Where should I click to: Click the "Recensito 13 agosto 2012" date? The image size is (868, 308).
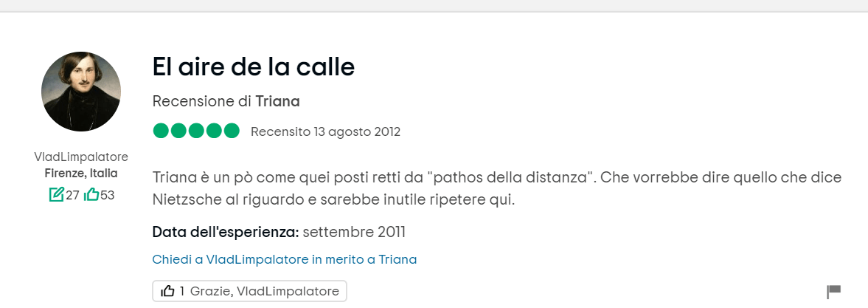(x=325, y=132)
